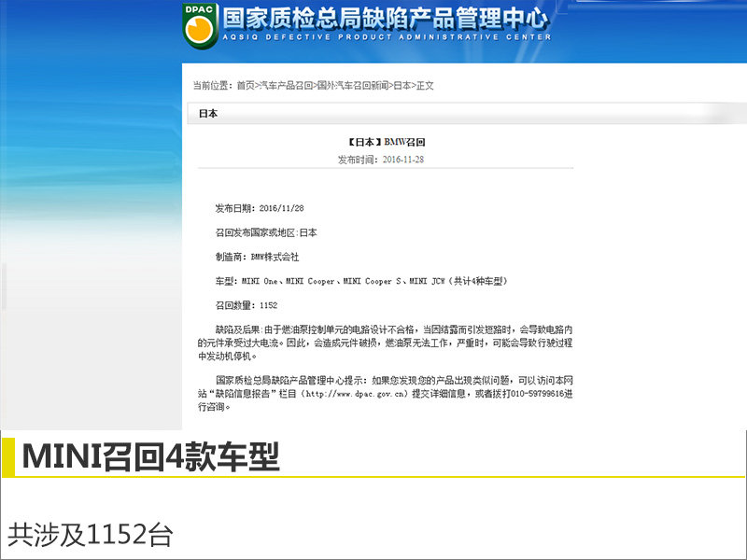747x560 pixels.
Task: Go to 汽车产品召回 breadcrumb link
Action: [286, 86]
